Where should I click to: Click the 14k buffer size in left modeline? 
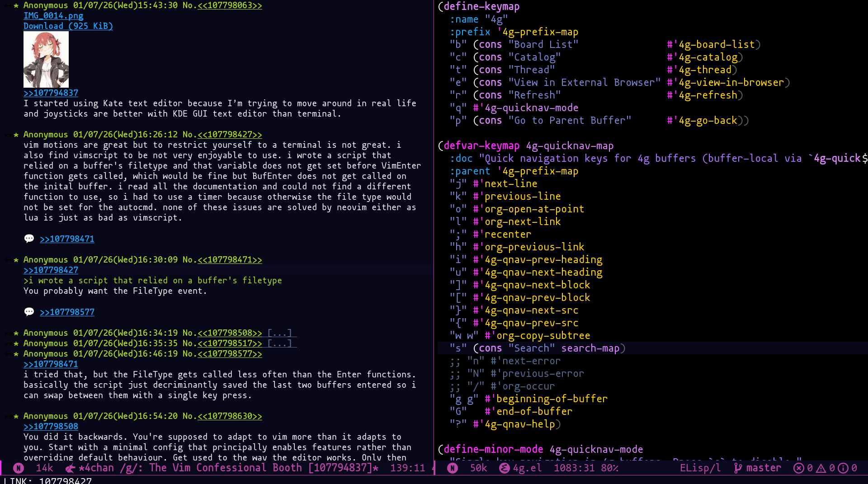(44, 468)
